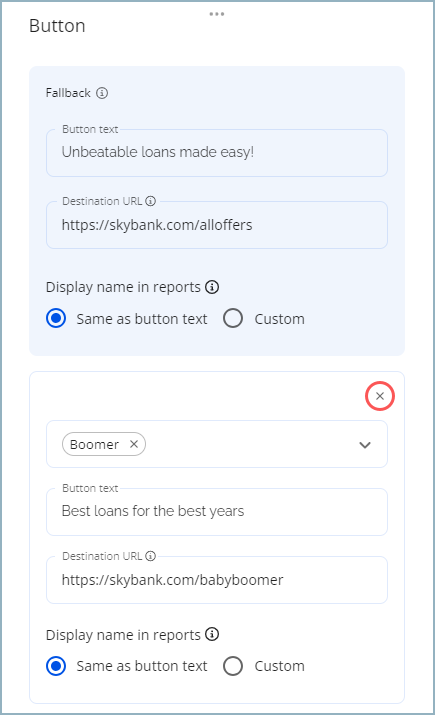435x715 pixels.
Task: Click the Boomer chip label
Action: [x=94, y=444]
